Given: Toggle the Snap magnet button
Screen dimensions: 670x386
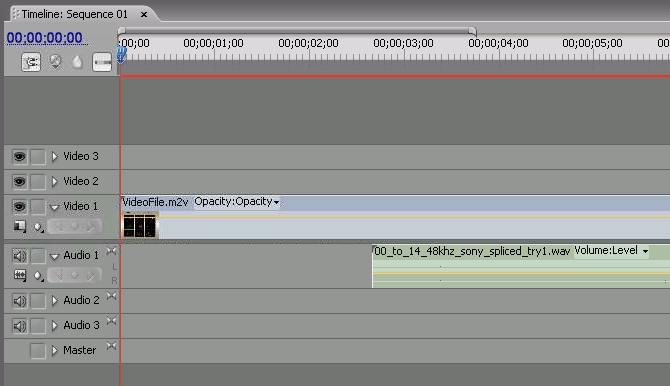Looking at the screenshot, I should click(x=31, y=62).
